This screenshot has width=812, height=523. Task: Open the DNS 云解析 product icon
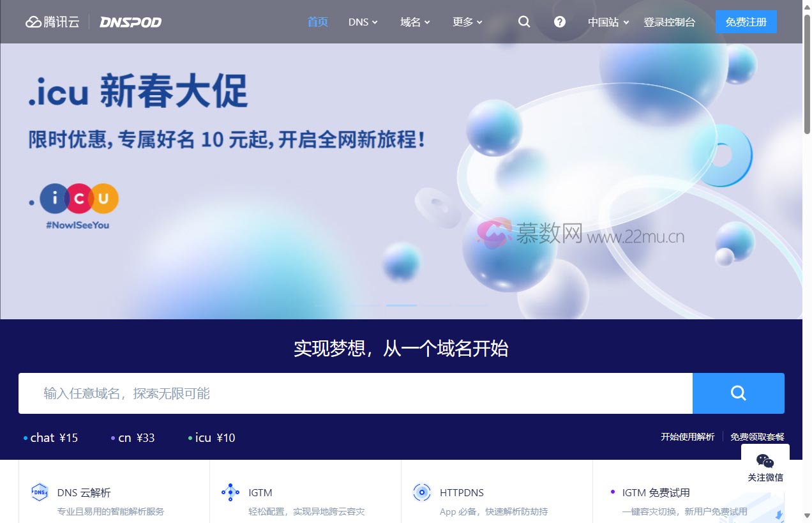click(x=40, y=492)
